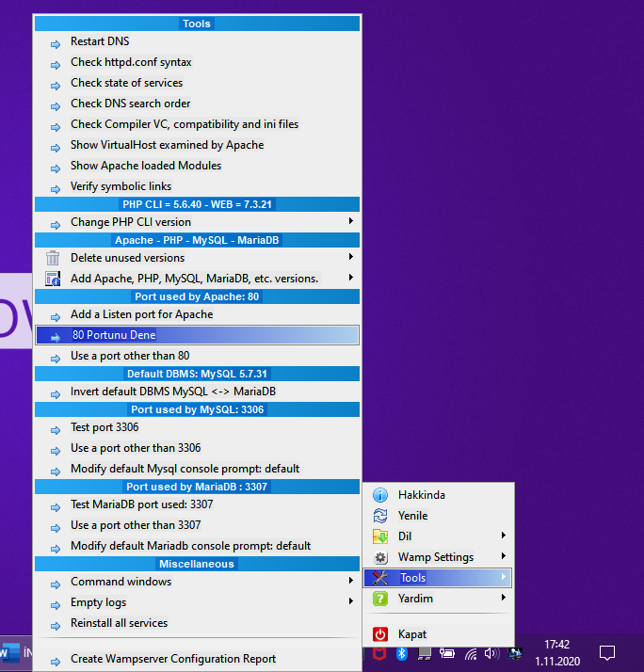644x672 pixels.
Task: Choose Invert default DBMS MySQL <-> MariaDB
Action: [x=197, y=392]
